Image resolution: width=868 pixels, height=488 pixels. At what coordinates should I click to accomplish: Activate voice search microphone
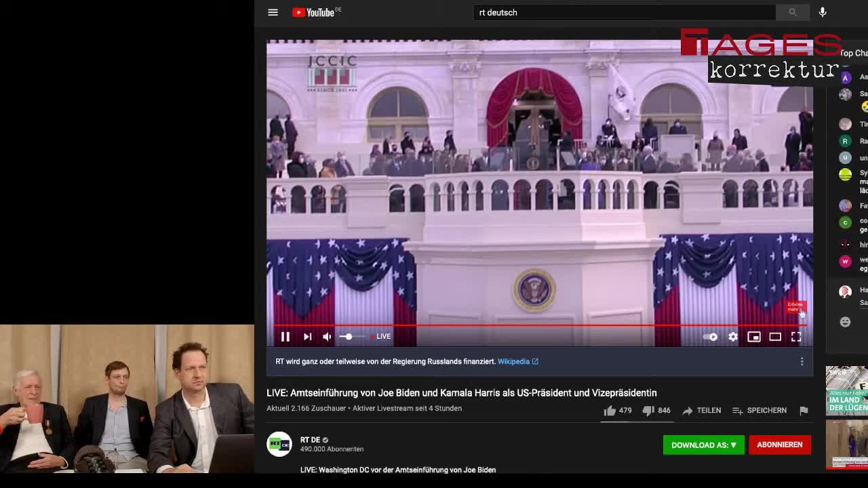[x=823, y=12]
